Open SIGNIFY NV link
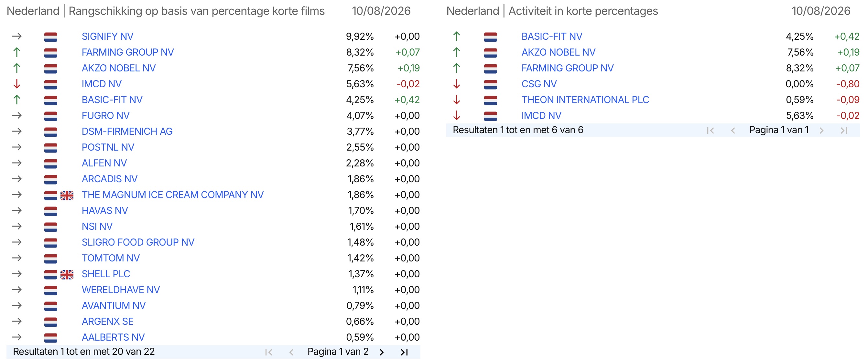The height and width of the screenshot is (360, 868). 107,37
